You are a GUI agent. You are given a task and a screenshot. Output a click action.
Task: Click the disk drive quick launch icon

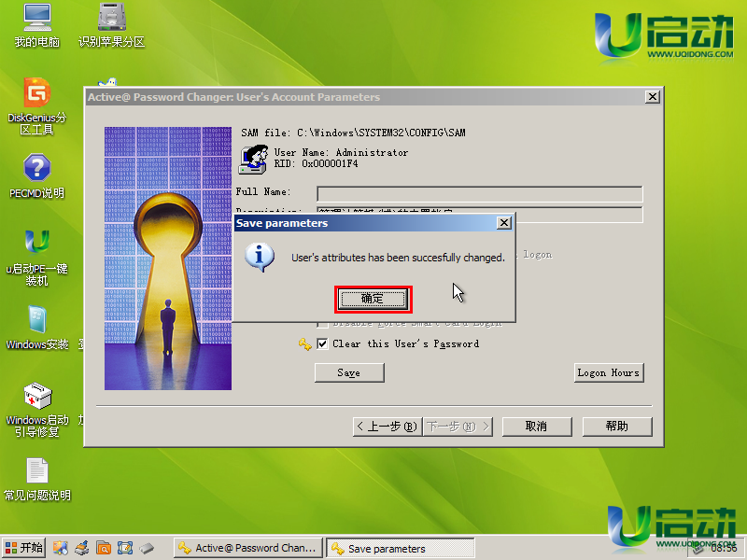pyautogui.click(x=147, y=548)
